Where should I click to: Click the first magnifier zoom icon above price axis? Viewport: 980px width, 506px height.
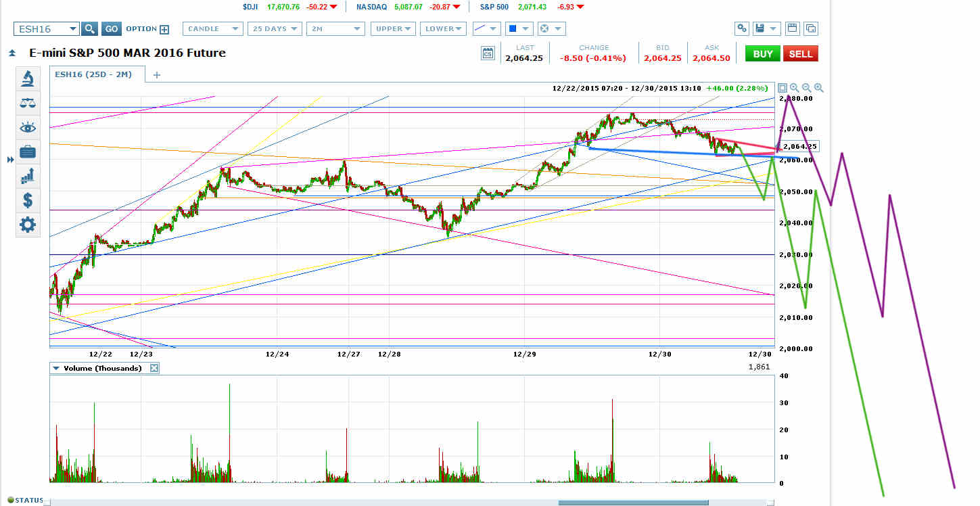(x=795, y=88)
